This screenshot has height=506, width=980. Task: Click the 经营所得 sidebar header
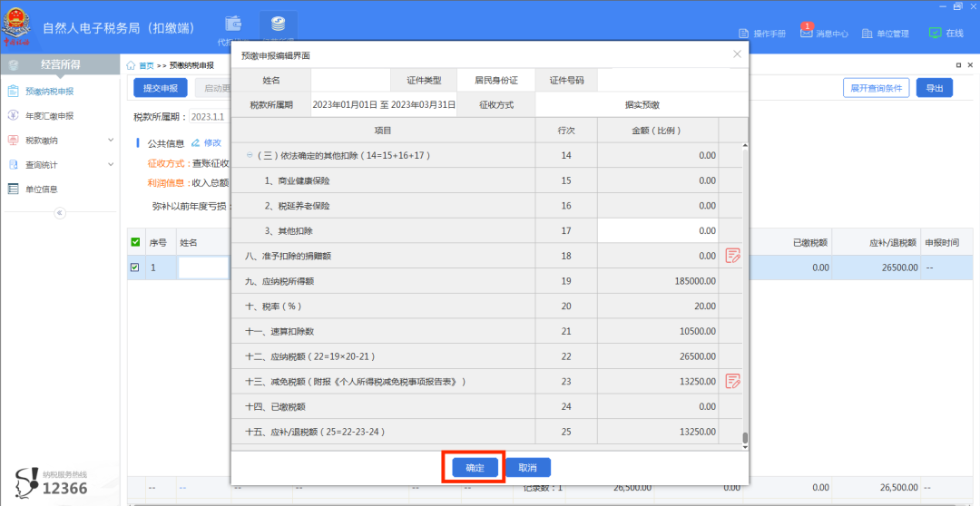click(60, 63)
